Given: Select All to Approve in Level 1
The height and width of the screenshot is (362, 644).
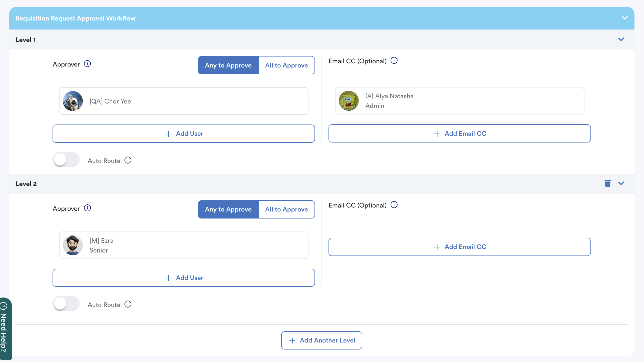Looking at the screenshot, I should pyautogui.click(x=286, y=65).
